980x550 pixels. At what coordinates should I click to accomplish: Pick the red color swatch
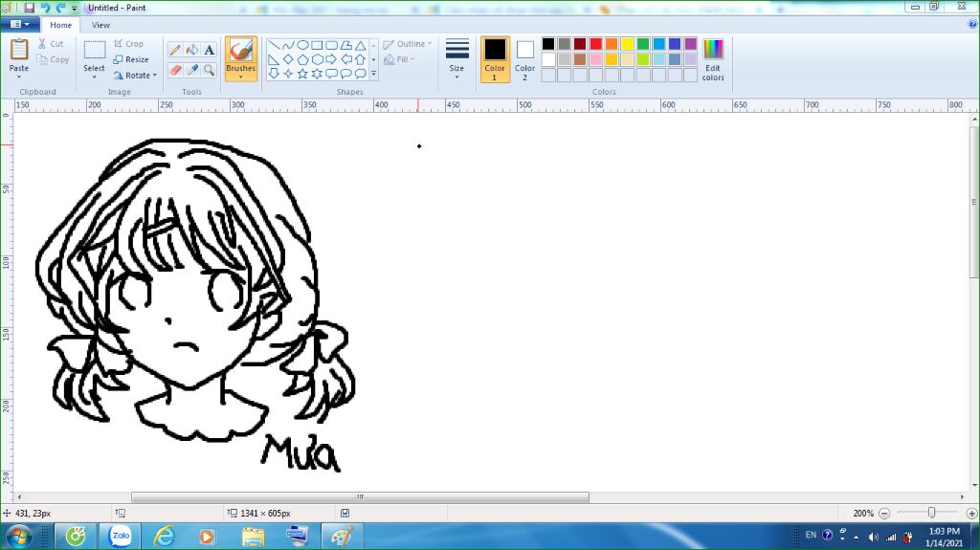595,43
